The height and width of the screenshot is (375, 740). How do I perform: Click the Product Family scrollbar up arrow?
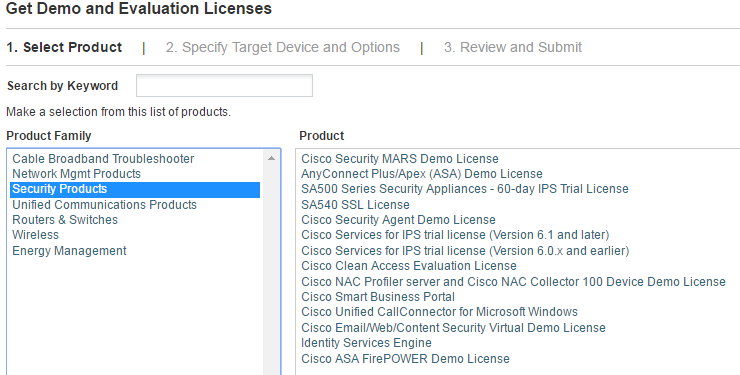coord(271,158)
